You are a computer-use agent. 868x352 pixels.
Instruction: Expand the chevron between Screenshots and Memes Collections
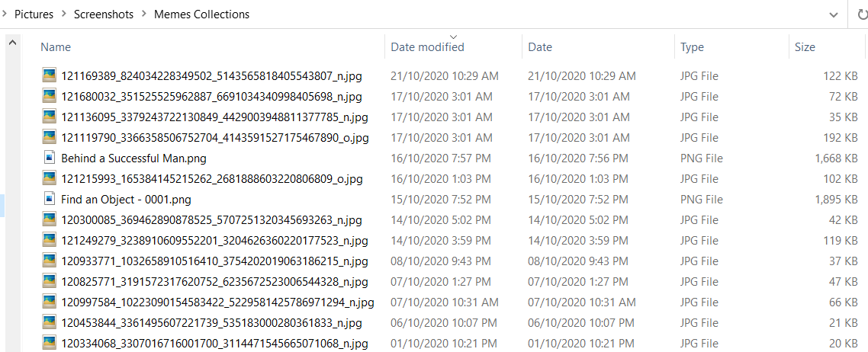[x=144, y=14]
